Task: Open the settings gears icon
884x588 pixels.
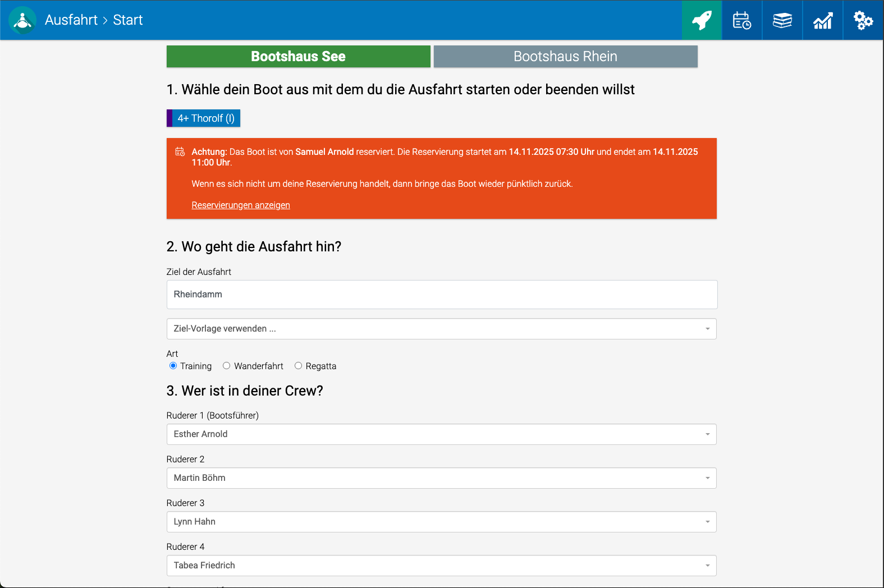Action: tap(863, 20)
